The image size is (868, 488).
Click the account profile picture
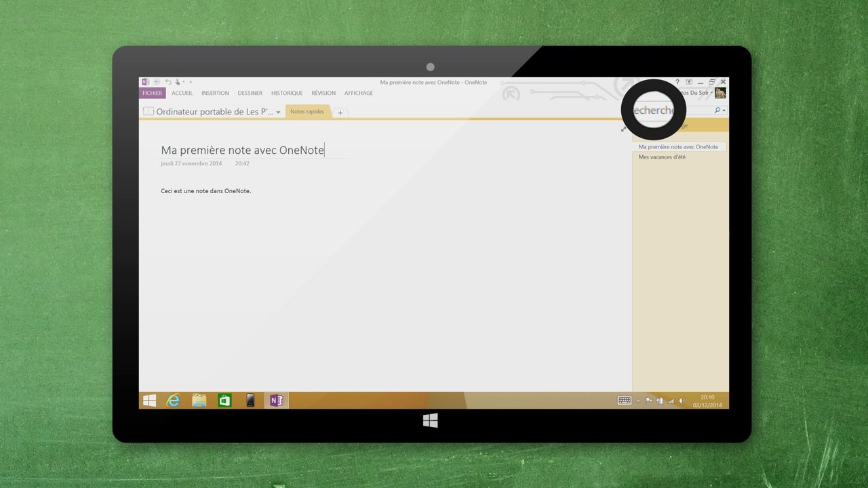click(x=720, y=93)
